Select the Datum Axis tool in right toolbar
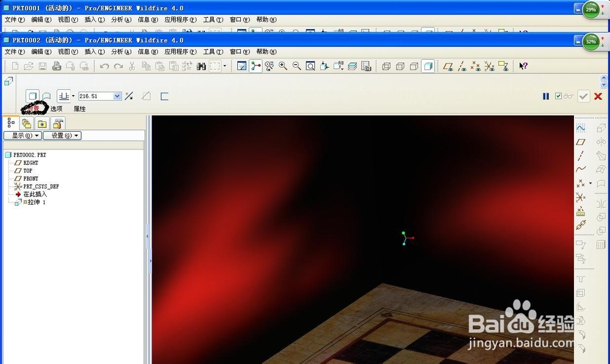The width and height of the screenshot is (610, 364). pos(581,155)
